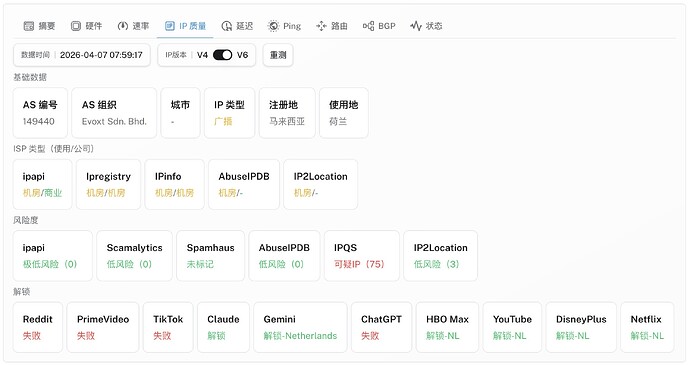Click the 重测 retest button
Image resolution: width=690 pixels, height=365 pixels.
(278, 55)
